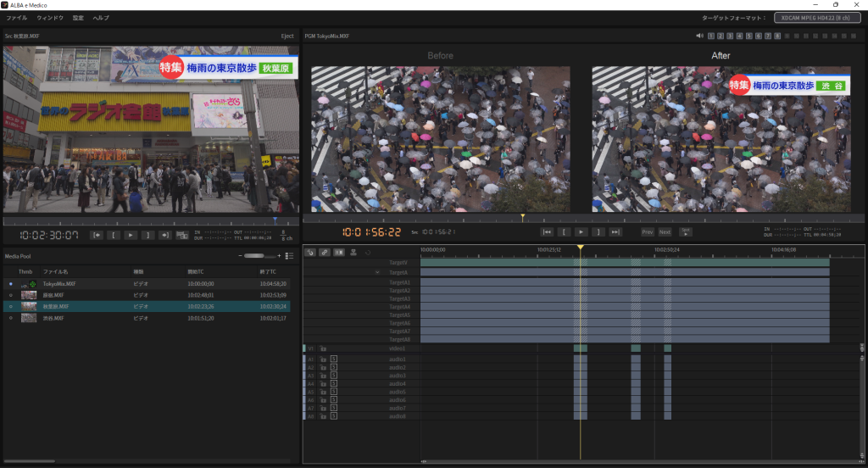Toggle the lock on audio3 track
This screenshot has width=868, height=468.
coord(323,376)
